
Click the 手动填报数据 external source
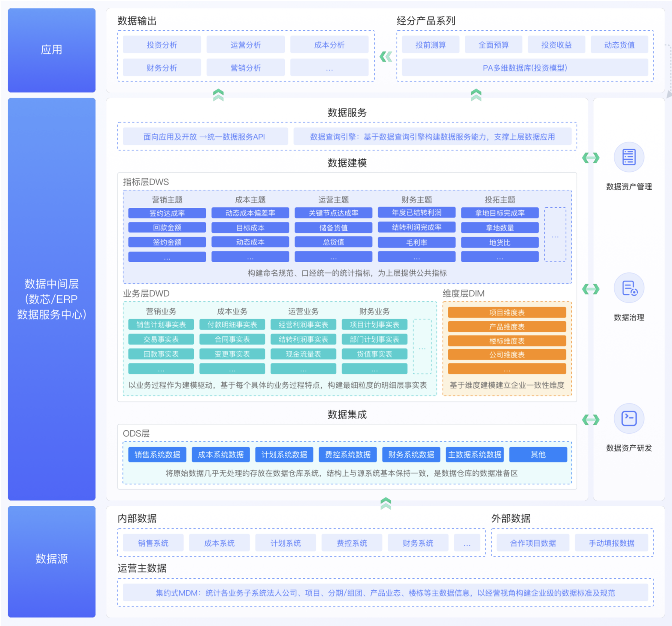point(611,543)
